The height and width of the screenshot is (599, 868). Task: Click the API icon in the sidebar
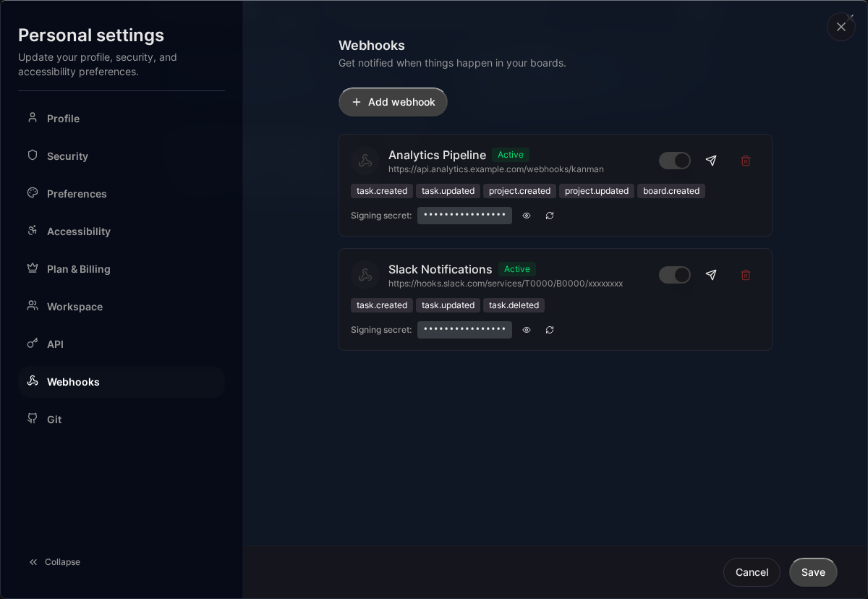(32, 344)
